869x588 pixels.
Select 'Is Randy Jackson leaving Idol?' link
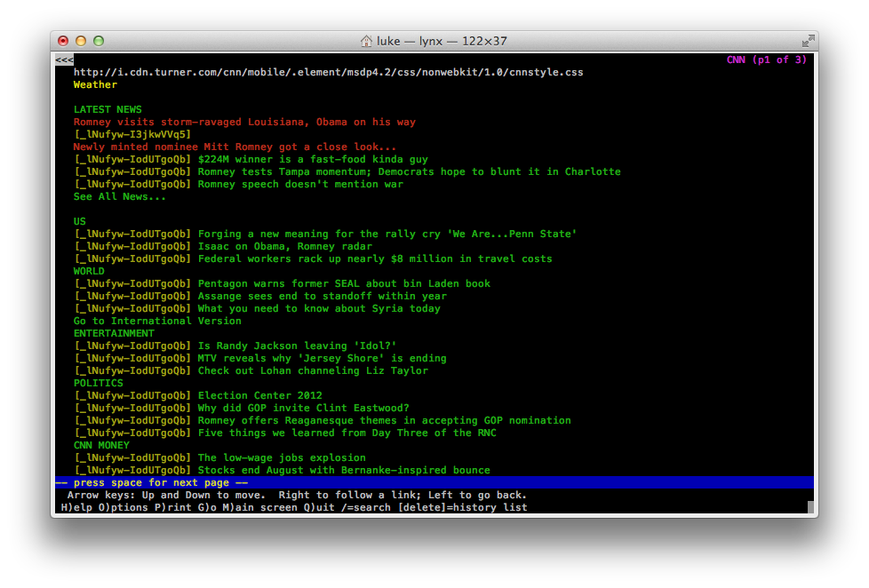pos(297,346)
